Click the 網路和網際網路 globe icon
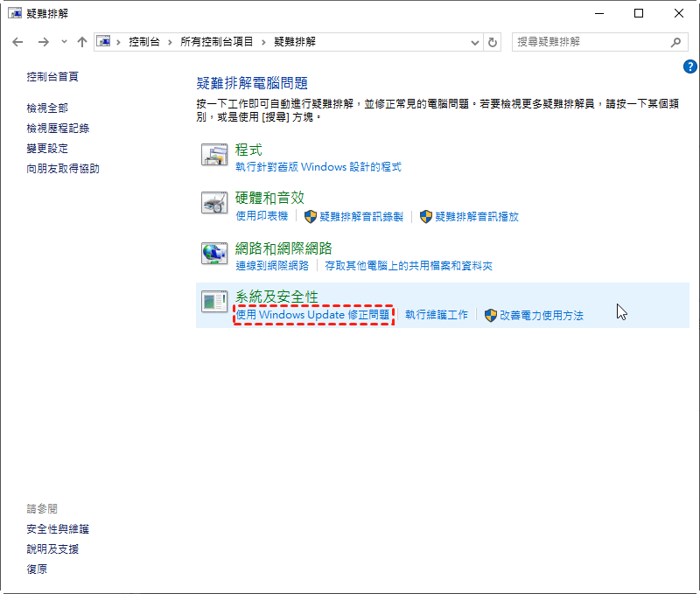 pos(214,254)
